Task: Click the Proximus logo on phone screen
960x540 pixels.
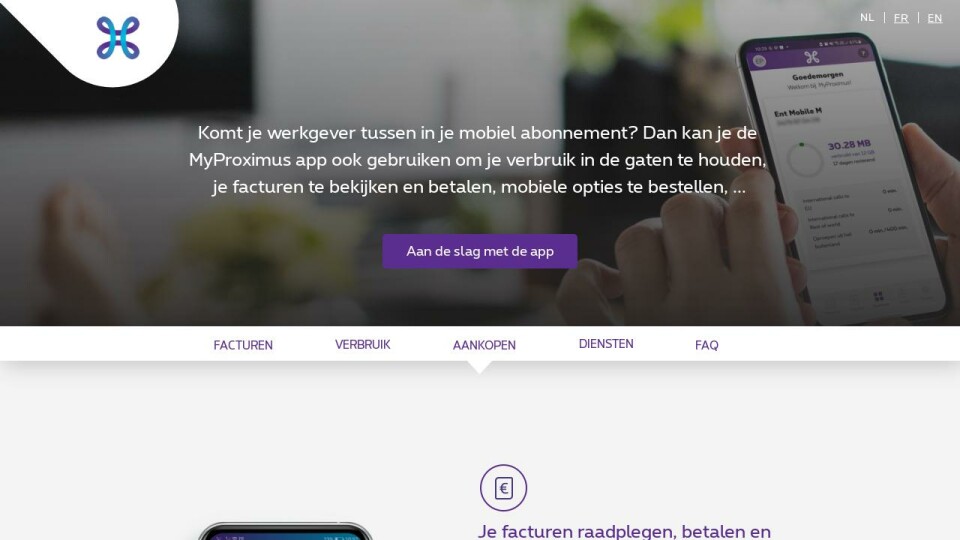Action: coord(812,58)
